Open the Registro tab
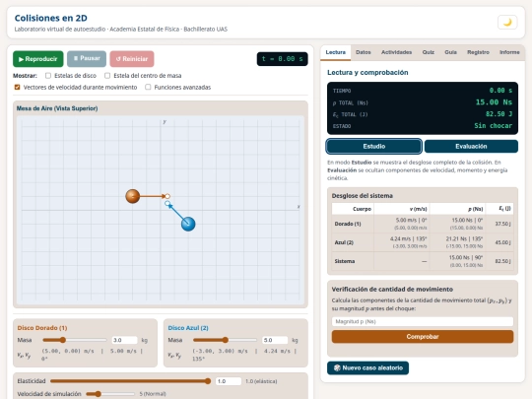532x399 pixels. point(478,52)
